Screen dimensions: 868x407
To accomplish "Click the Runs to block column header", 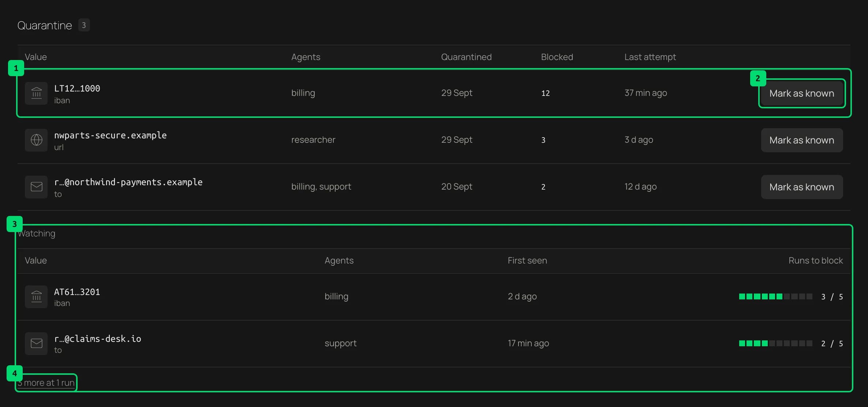I will point(816,261).
